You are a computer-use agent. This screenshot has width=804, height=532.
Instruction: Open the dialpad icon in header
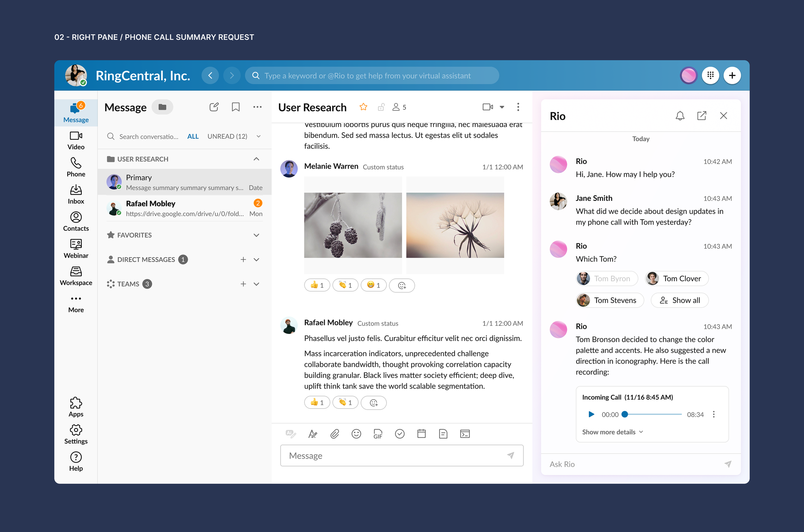click(x=710, y=75)
